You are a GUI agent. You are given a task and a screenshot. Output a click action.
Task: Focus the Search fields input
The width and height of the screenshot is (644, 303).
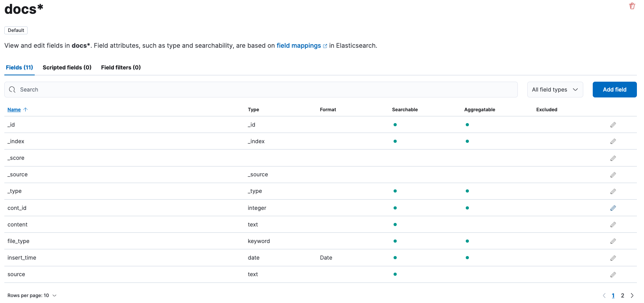(261, 90)
